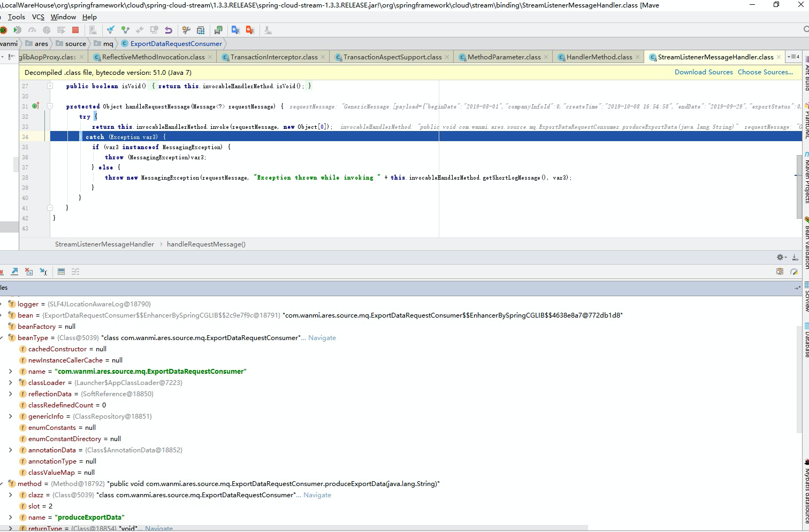Click the Download Sources link
This screenshot has height=532, width=809.
(704, 72)
